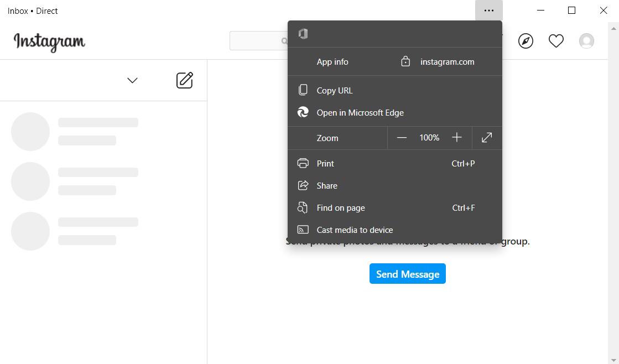This screenshot has height=364, width=619.
Task: Open Explore with the compass icon
Action: click(526, 40)
